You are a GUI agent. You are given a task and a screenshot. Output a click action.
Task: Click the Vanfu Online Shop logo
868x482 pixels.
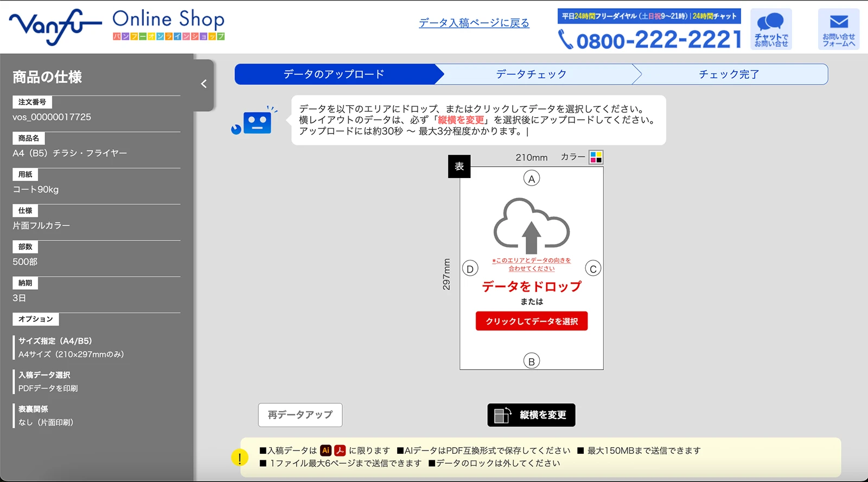(117, 27)
